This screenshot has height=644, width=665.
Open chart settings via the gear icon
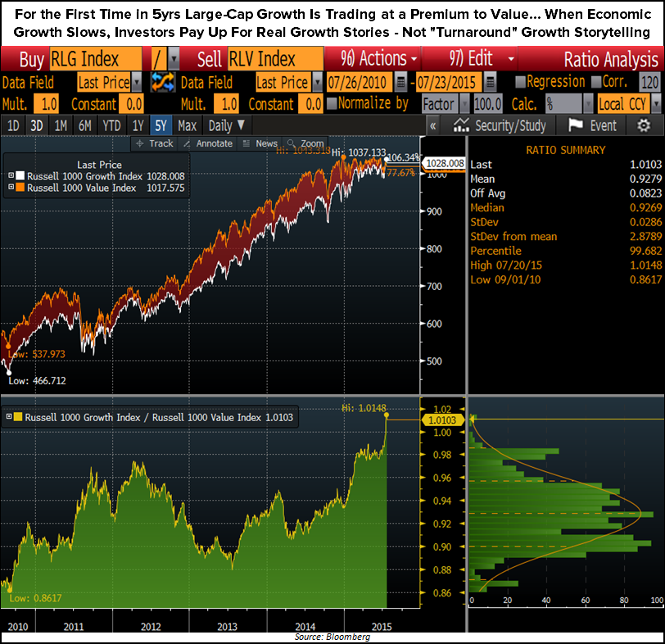(645, 125)
